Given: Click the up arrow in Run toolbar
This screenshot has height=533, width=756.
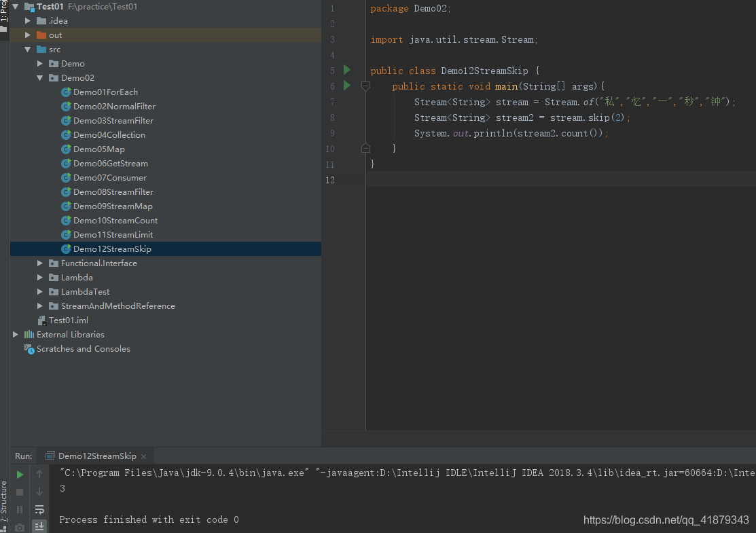Looking at the screenshot, I should coord(39,474).
